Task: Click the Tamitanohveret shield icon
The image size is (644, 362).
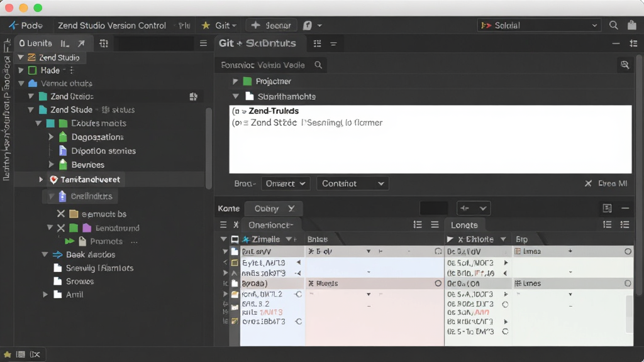Action: [x=53, y=180]
